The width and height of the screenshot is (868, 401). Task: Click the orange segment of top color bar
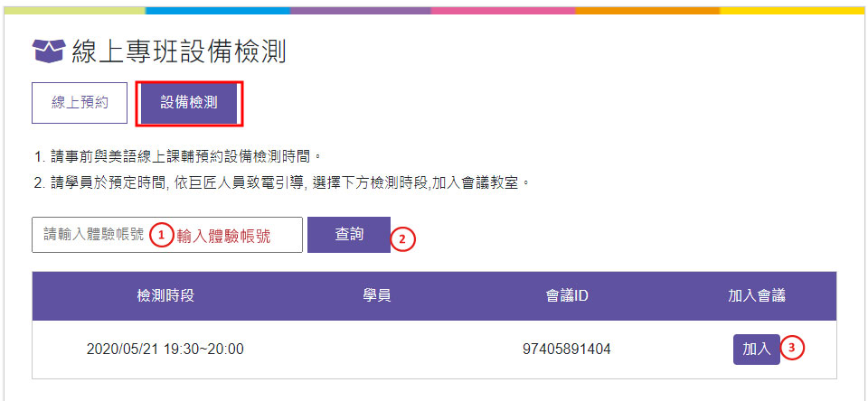pos(647,11)
